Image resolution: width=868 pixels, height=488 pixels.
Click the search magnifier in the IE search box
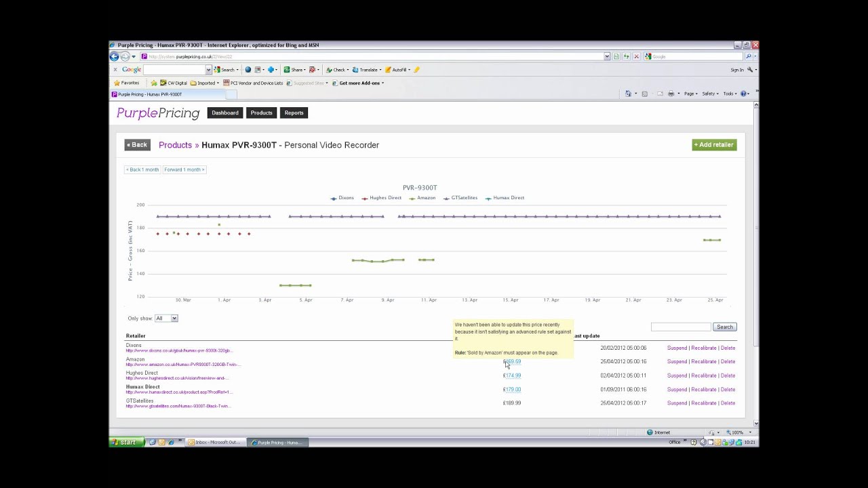pos(749,56)
